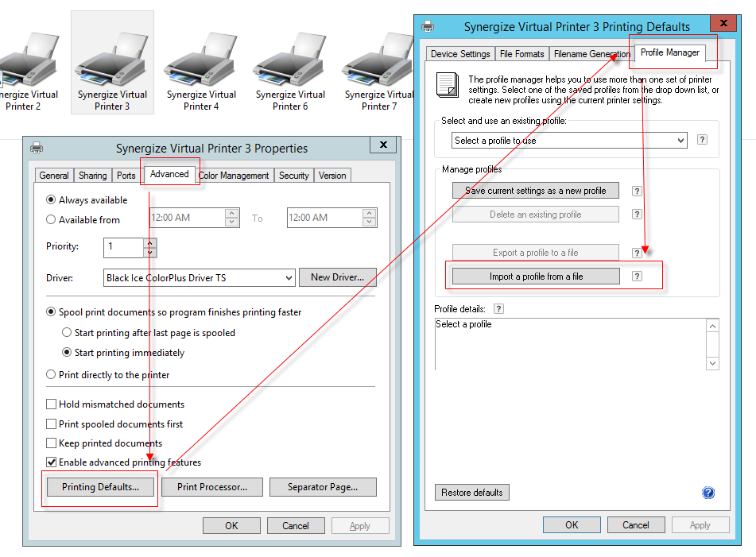The height and width of the screenshot is (557, 756).
Task: Uncheck Enable advanced printing features
Action: (51, 462)
